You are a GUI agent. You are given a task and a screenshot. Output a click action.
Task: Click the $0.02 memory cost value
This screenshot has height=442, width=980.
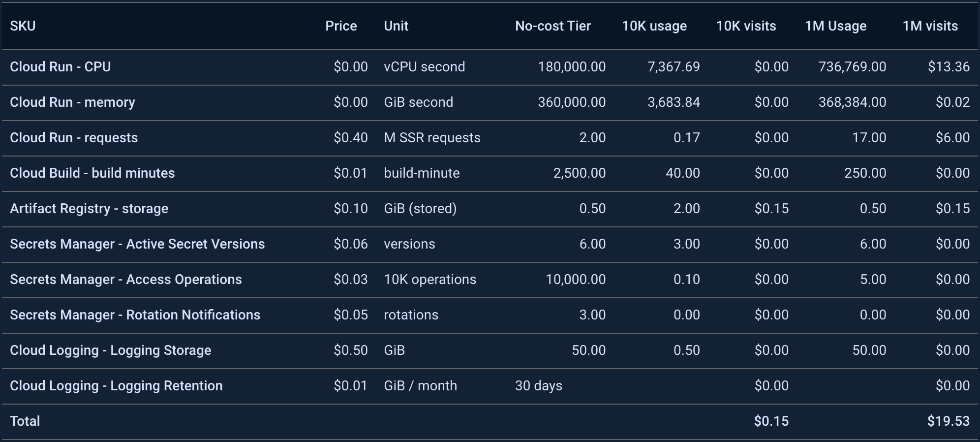pos(953,102)
